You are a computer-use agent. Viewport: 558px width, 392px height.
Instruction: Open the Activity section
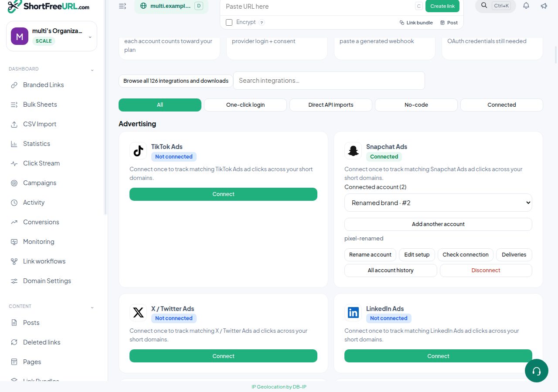pos(34,203)
